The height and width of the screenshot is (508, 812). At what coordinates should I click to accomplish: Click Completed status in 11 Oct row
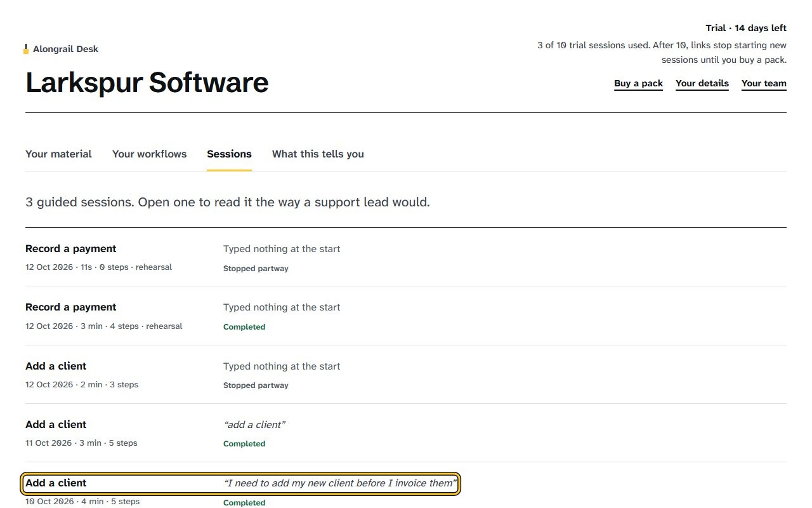pos(244,444)
